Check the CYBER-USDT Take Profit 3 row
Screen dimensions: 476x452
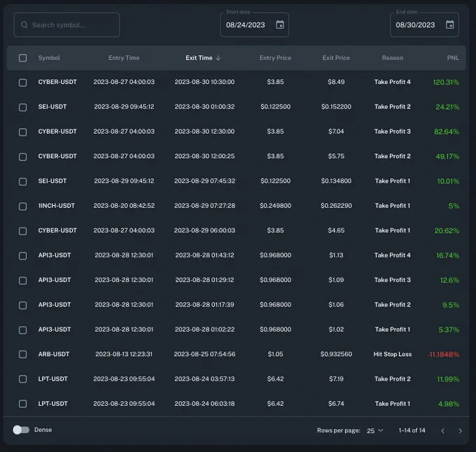point(23,132)
